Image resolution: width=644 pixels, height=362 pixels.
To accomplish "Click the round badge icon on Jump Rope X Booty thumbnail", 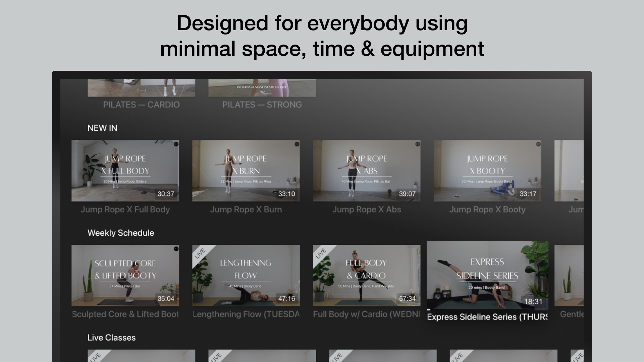I will [538, 144].
